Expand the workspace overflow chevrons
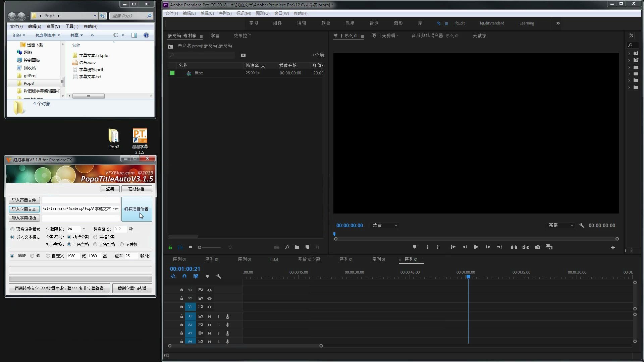Viewport: 644px width, 362px height. coord(558,23)
